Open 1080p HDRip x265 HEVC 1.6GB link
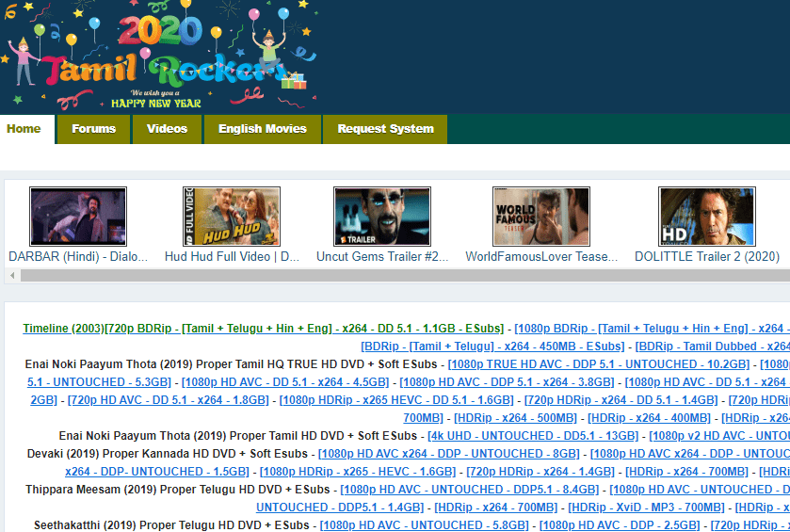This screenshot has width=790, height=532. point(396,400)
